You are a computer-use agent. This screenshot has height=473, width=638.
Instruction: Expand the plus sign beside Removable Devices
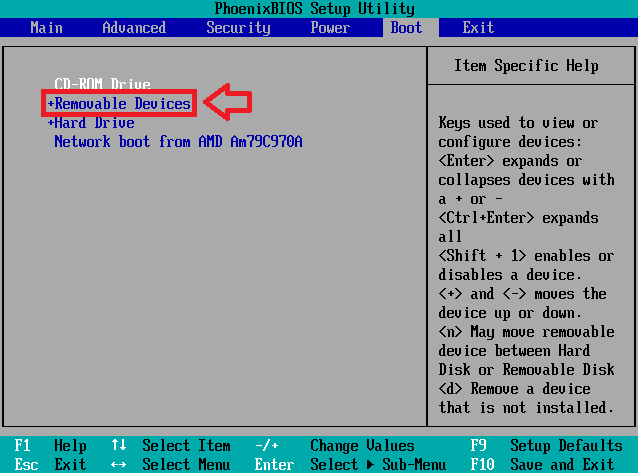(x=51, y=103)
